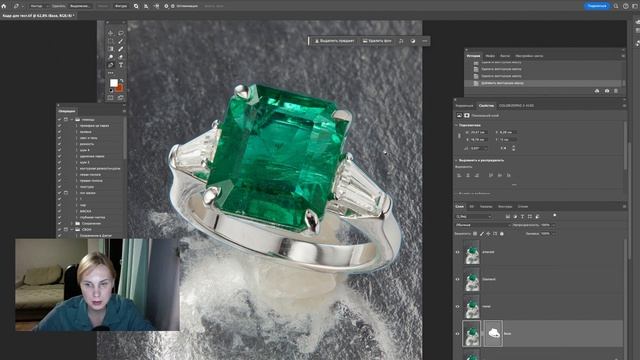Switch to the Channels tab
The image size is (640, 360).
[486, 207]
